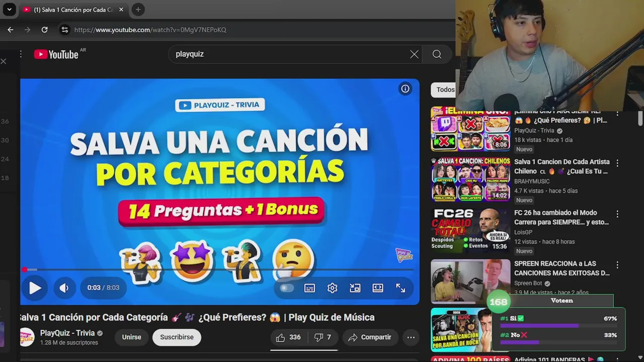Click the browser forward arrow
Viewport: 644px width, 362px height.
coord(28,30)
